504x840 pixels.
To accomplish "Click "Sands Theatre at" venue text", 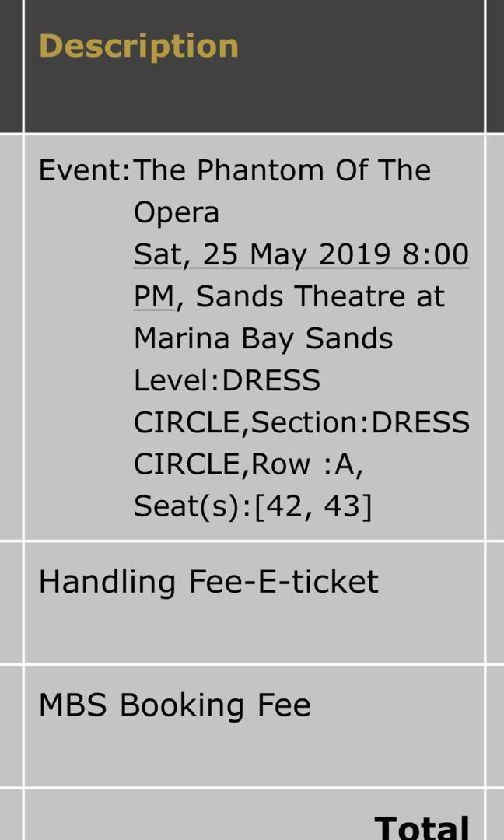I will tap(320, 297).
